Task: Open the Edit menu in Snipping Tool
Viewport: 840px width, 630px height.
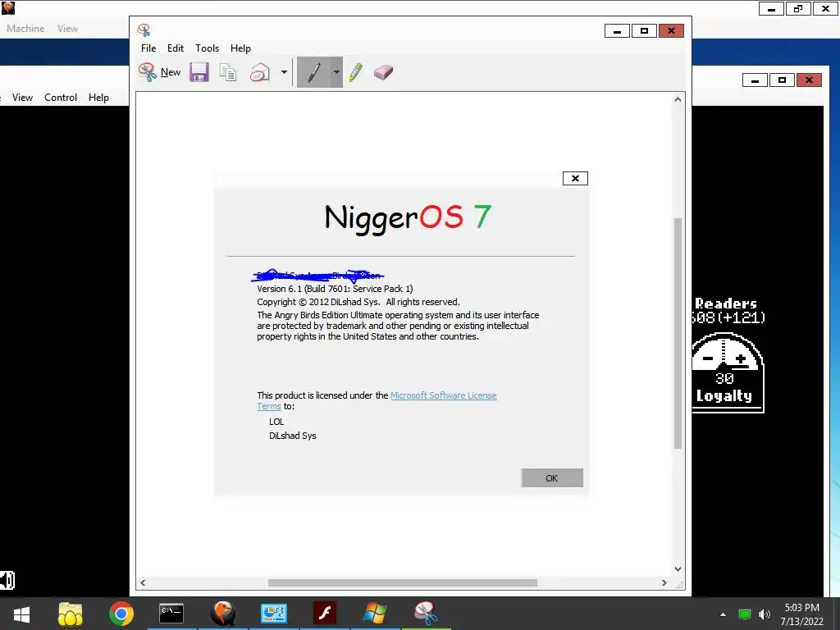Action: pyautogui.click(x=176, y=48)
